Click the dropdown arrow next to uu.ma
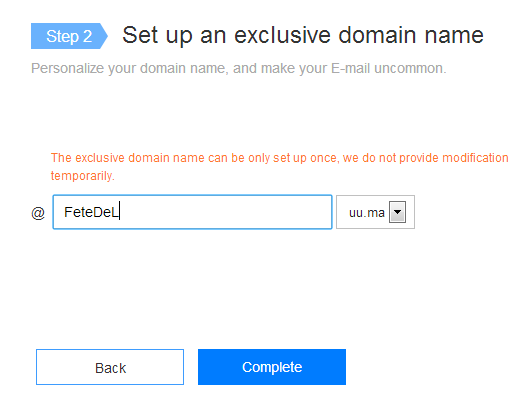This screenshot has height=398, width=512. click(x=397, y=212)
